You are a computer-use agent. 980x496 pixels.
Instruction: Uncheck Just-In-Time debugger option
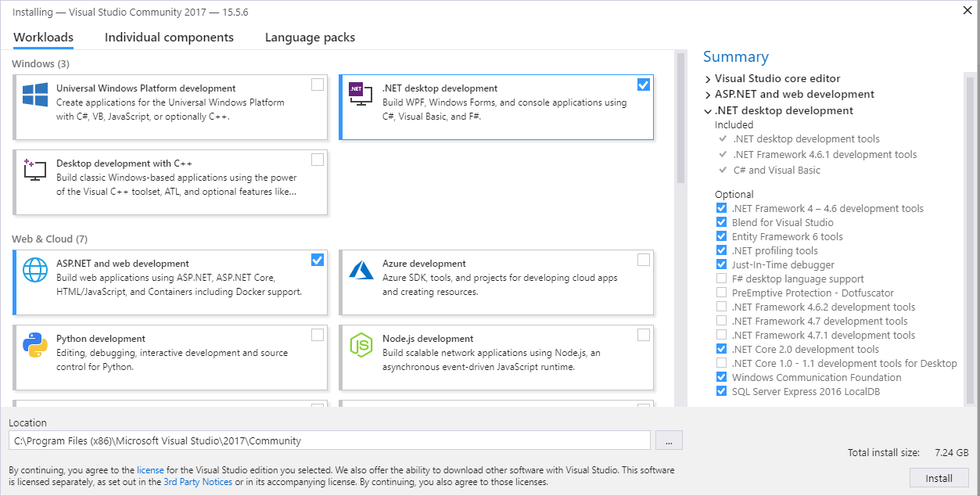721,265
